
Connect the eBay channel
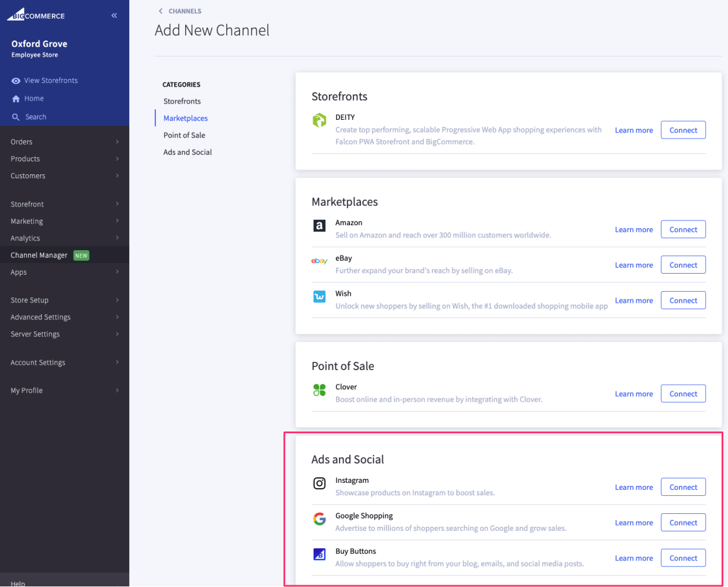683,265
